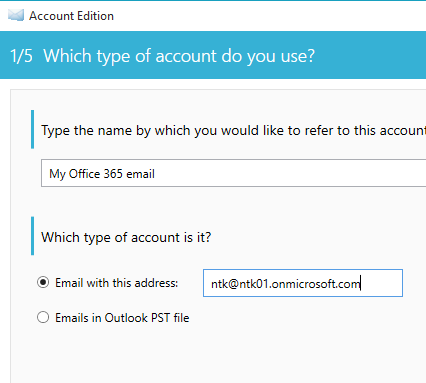Image resolution: width=426 pixels, height=383 pixels.
Task: Click the blue accent bar beside the account type question
Action: [32, 236]
